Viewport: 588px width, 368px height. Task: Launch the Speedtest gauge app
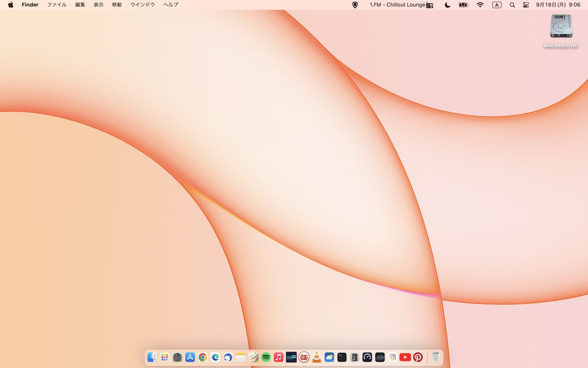367,357
